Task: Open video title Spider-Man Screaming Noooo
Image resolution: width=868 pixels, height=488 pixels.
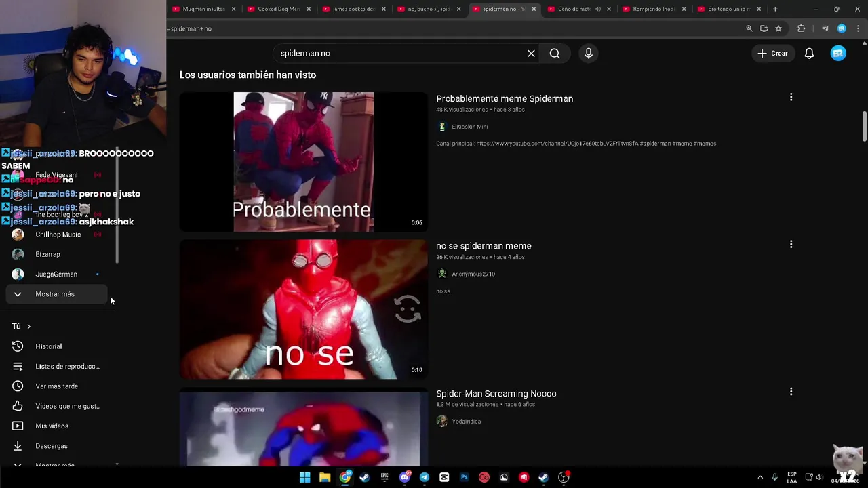Action: 496,393
